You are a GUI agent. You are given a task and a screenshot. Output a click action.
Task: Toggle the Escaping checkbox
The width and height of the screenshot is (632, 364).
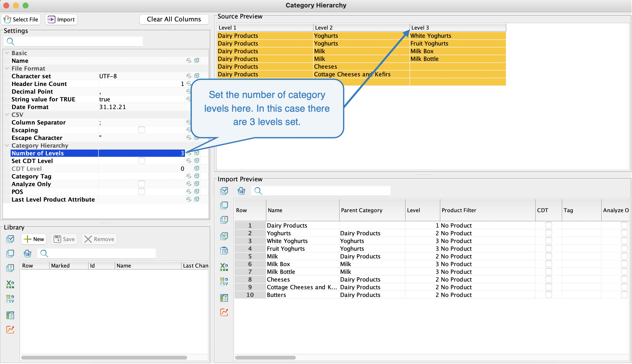[141, 130]
